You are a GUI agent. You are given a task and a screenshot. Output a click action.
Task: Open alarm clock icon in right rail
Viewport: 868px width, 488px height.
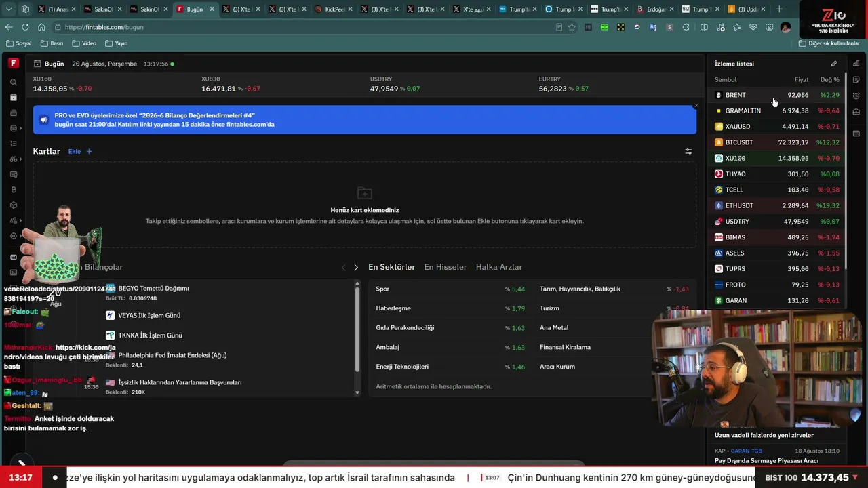click(x=856, y=96)
